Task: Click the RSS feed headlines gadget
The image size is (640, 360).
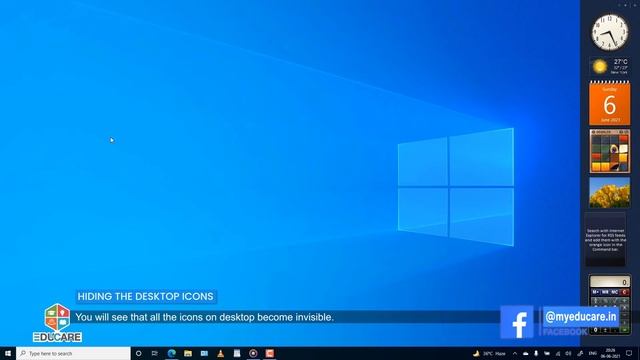Action: click(x=605, y=240)
